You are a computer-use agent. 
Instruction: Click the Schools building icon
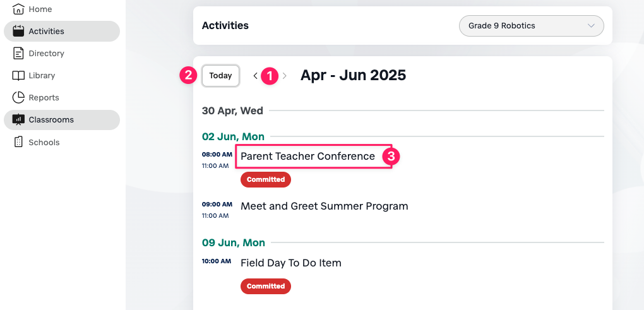tap(18, 142)
